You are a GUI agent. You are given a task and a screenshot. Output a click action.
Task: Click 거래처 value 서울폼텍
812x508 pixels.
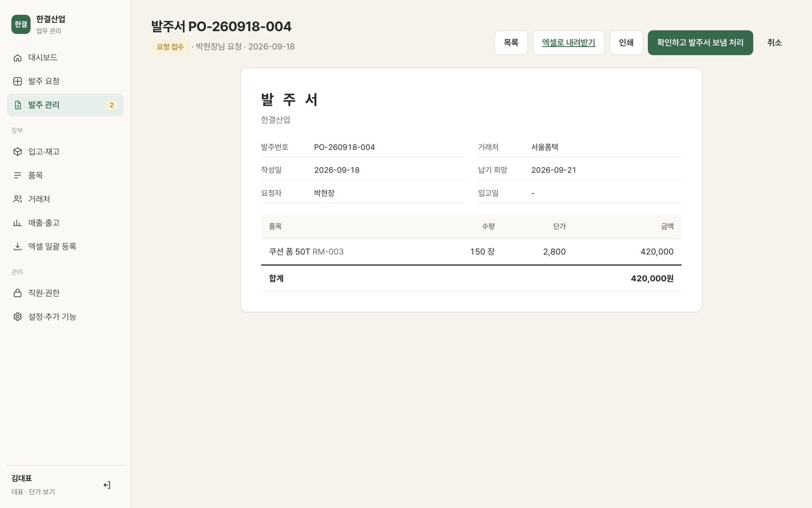pos(545,147)
